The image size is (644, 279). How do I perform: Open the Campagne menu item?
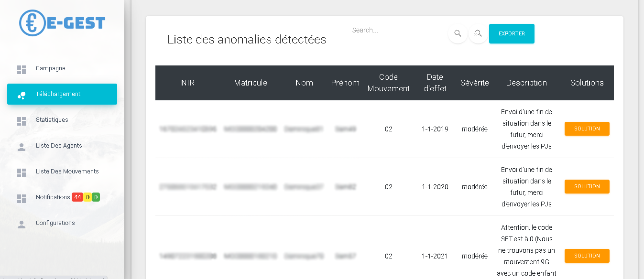(x=51, y=68)
